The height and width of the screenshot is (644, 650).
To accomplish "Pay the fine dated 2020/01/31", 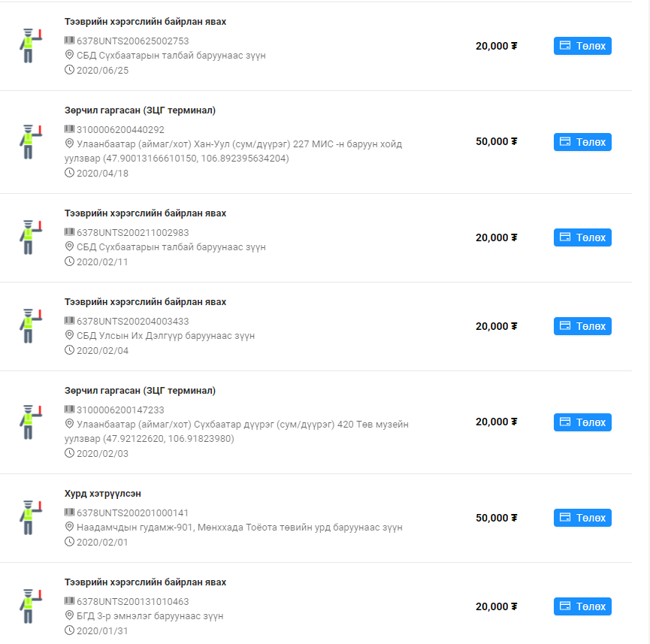I will 582,606.
